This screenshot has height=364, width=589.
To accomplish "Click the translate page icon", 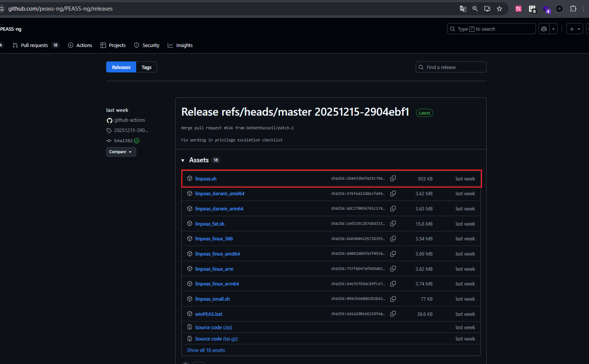I will [463, 9].
